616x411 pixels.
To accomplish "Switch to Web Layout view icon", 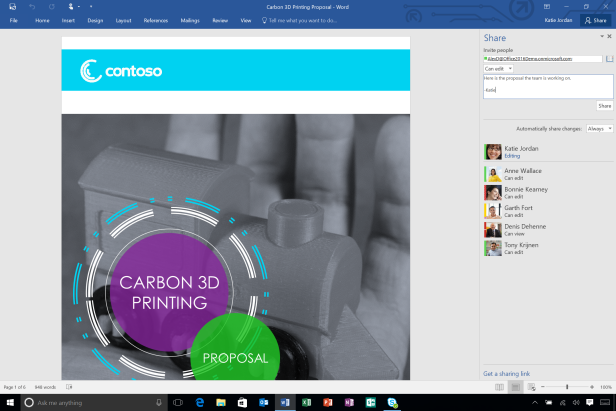I will [x=532, y=387].
